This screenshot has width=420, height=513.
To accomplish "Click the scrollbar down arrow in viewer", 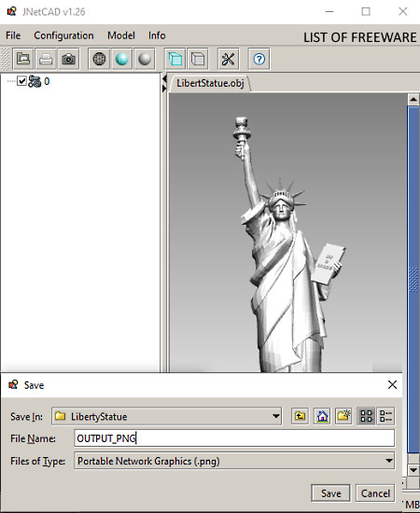I will 413,470.
